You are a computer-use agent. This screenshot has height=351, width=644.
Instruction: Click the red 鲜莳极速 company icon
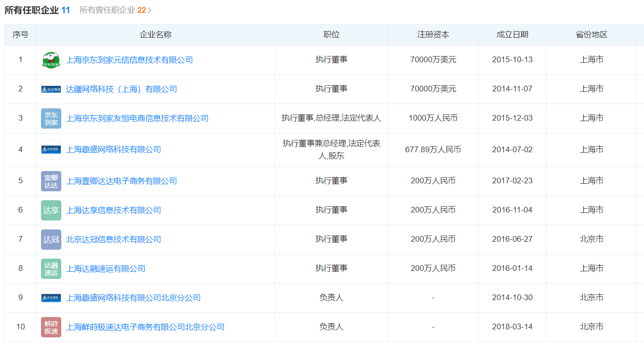(x=51, y=327)
